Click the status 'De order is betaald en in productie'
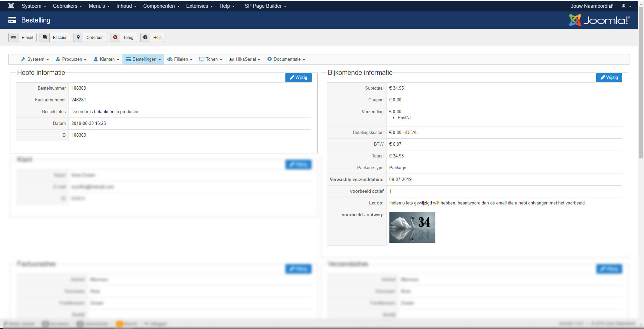 105,112
